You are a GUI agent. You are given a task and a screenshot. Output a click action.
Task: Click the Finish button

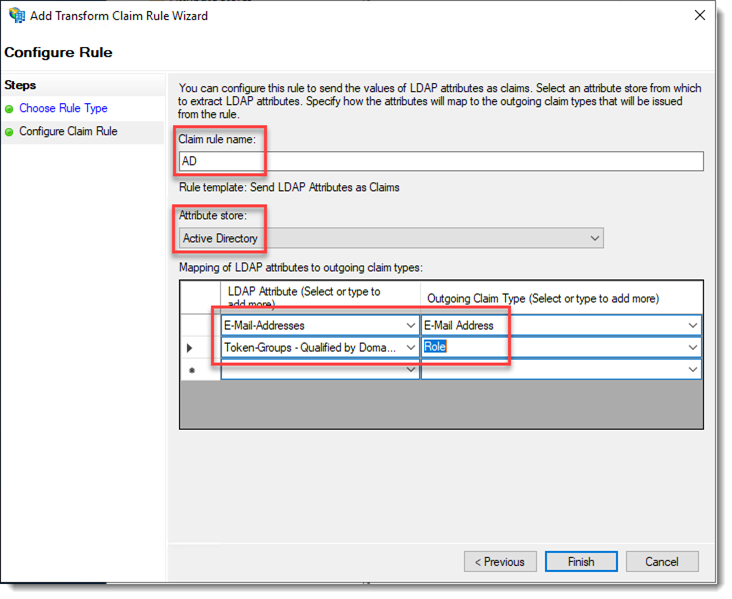[x=581, y=562]
